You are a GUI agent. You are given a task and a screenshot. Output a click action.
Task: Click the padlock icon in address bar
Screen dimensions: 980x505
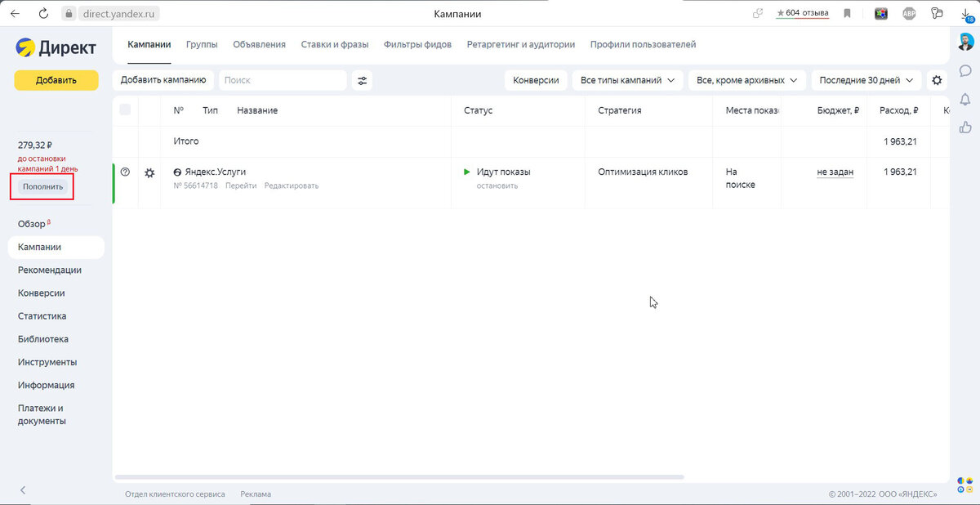(69, 14)
